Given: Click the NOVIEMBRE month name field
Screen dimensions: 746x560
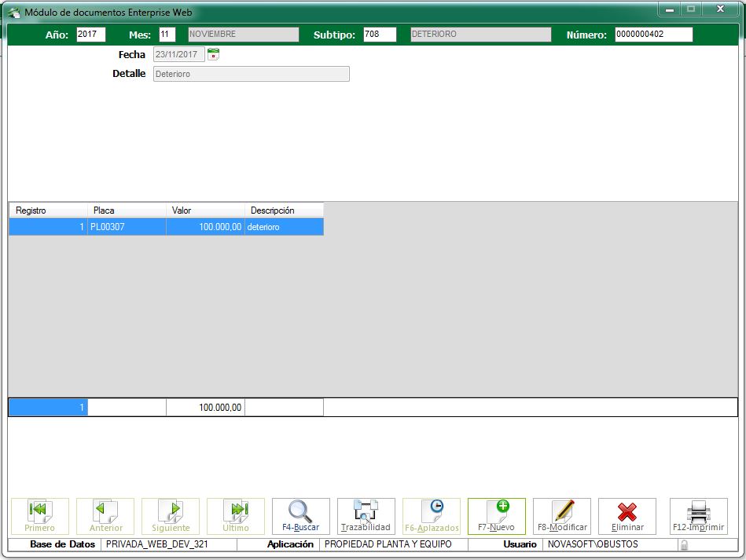Looking at the screenshot, I should coord(244,35).
